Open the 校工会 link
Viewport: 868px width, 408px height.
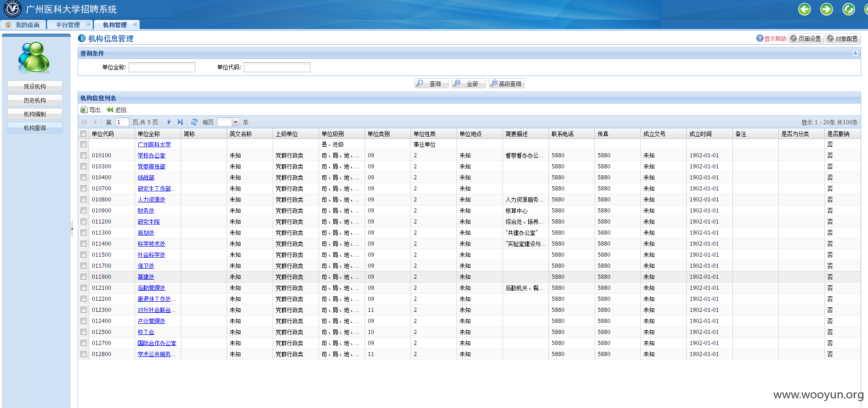146,332
